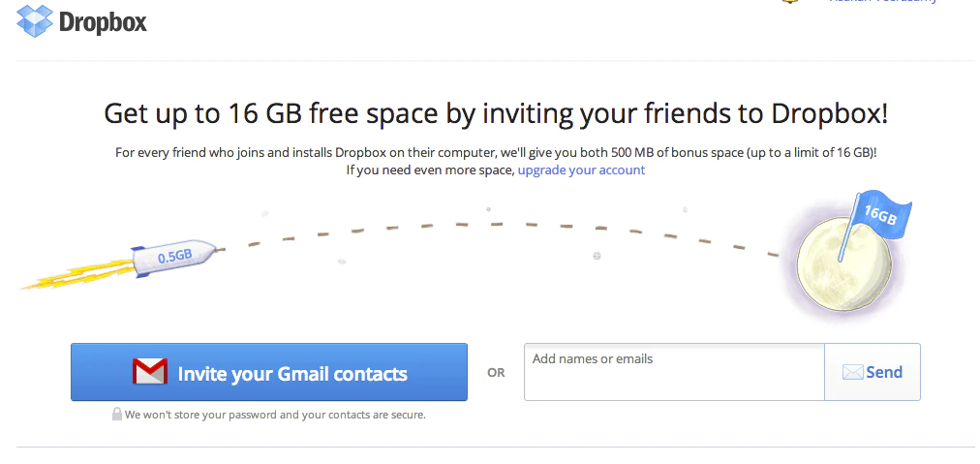Click the envelope icon beside Send
The width and height of the screenshot is (980, 464).
coord(852,372)
